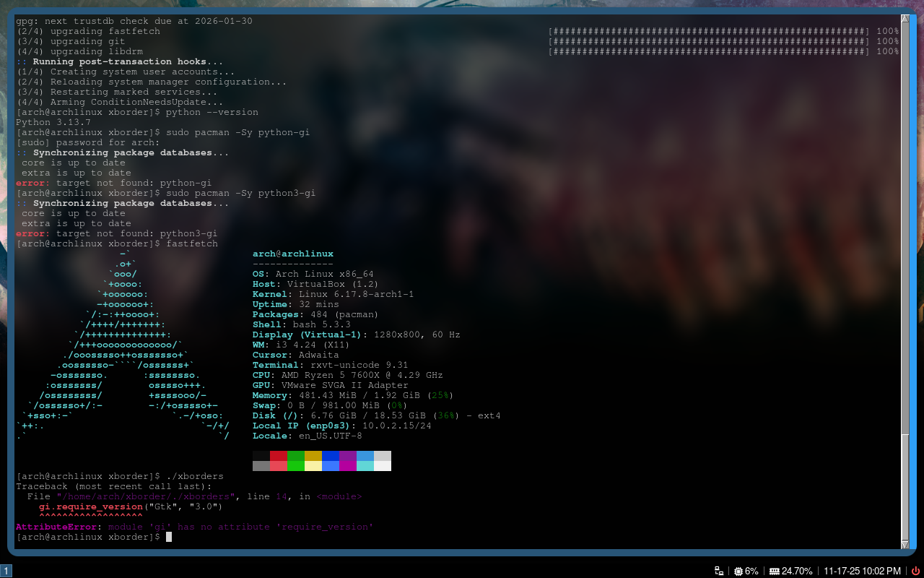Image resolution: width=924 pixels, height=578 pixels.
Task: Click the 'Host: VirtualBox (1.2)' line
Action: click(316, 284)
